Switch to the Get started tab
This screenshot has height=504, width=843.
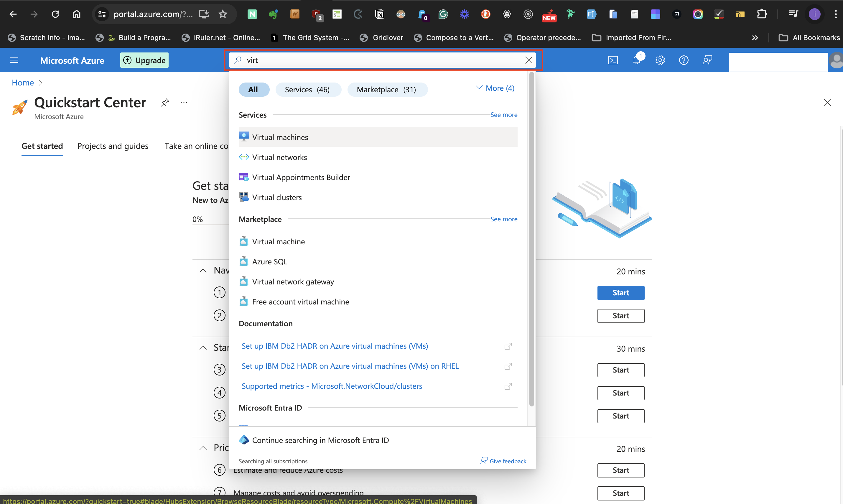pyautogui.click(x=42, y=146)
